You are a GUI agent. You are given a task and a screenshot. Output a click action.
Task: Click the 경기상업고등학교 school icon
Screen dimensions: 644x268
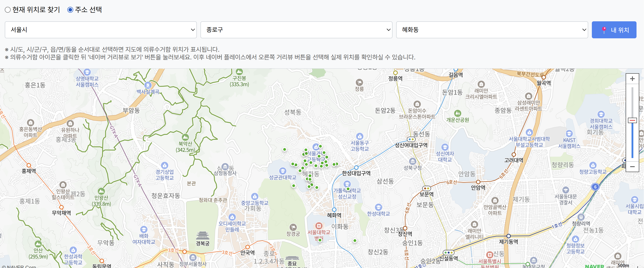(x=164, y=165)
